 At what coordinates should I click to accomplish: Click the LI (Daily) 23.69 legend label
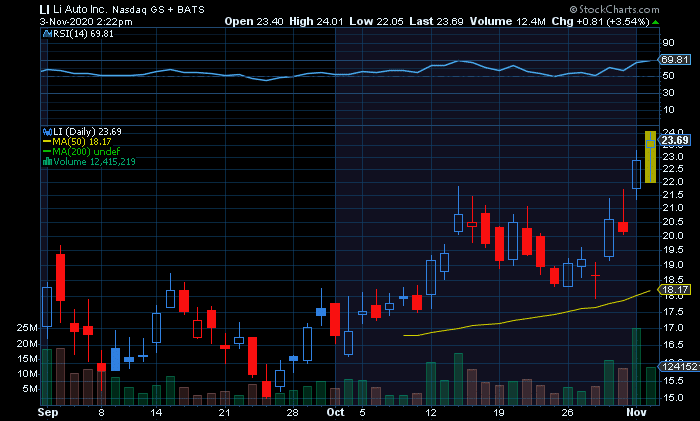[x=87, y=132]
